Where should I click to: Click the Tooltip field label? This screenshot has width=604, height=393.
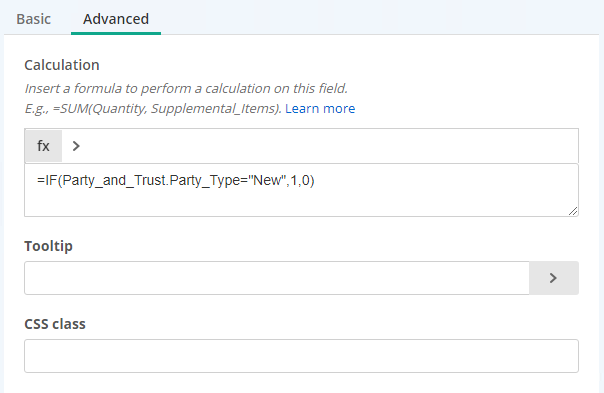coord(49,246)
